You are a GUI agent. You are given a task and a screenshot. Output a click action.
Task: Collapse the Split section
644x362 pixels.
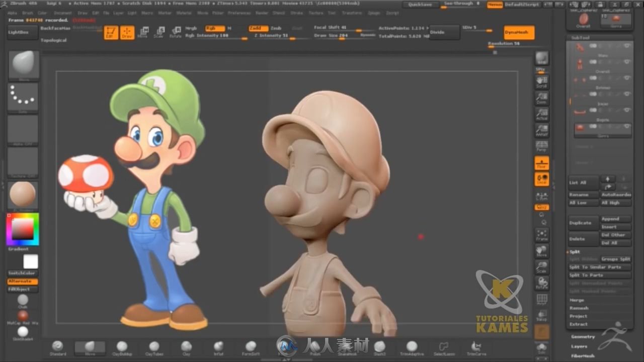tap(575, 251)
